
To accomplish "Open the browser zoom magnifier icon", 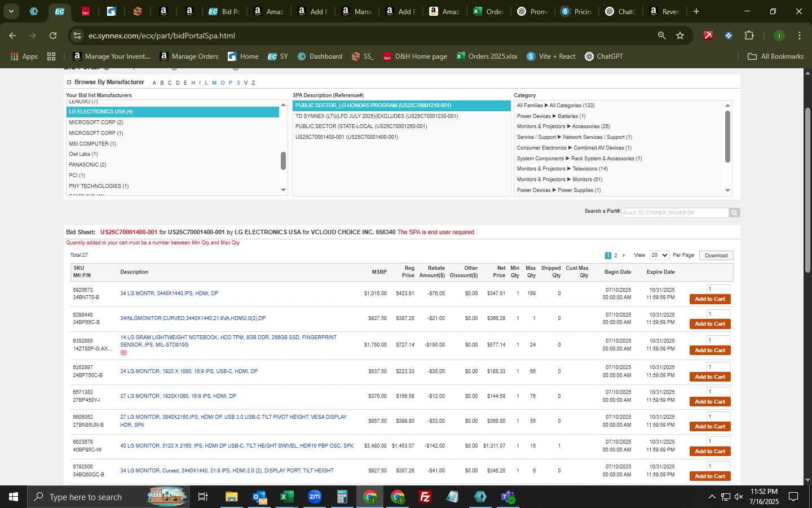I will [661, 36].
